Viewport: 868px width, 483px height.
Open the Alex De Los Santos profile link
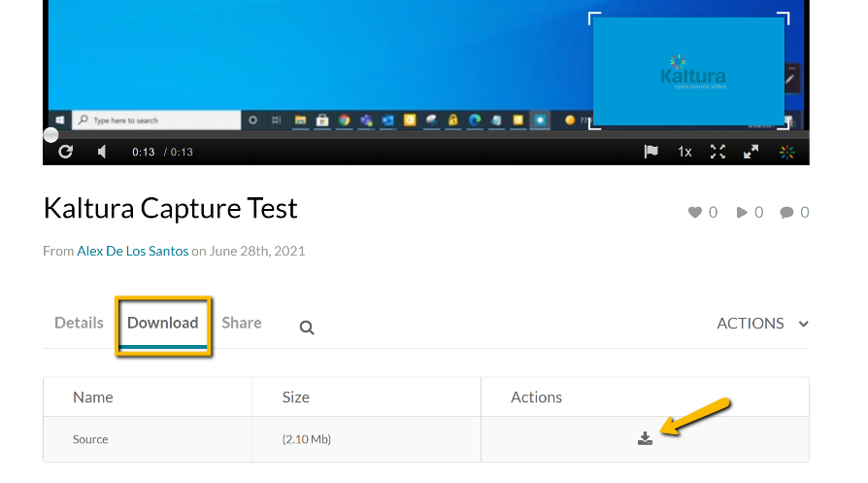[x=133, y=251]
